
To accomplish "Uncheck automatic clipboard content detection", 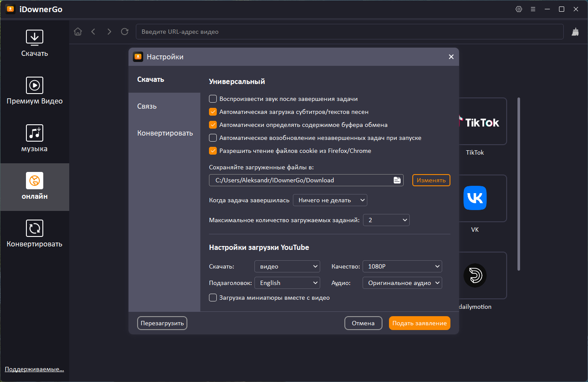I will point(213,125).
